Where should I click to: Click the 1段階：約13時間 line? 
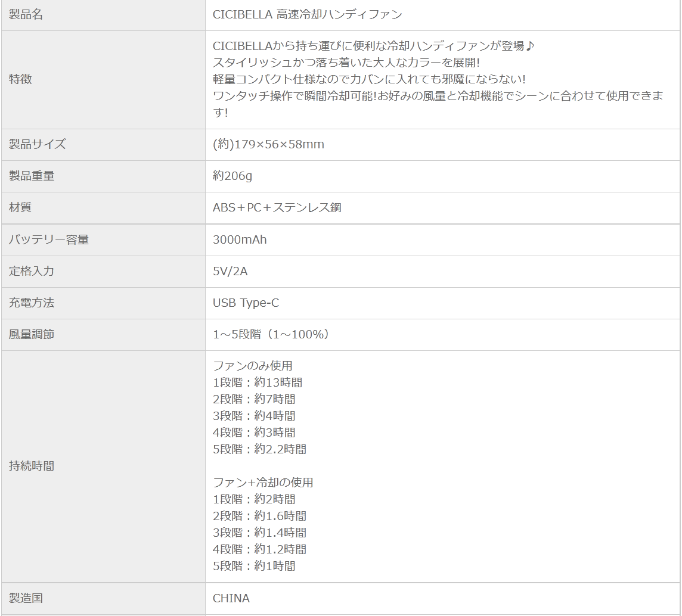click(258, 382)
